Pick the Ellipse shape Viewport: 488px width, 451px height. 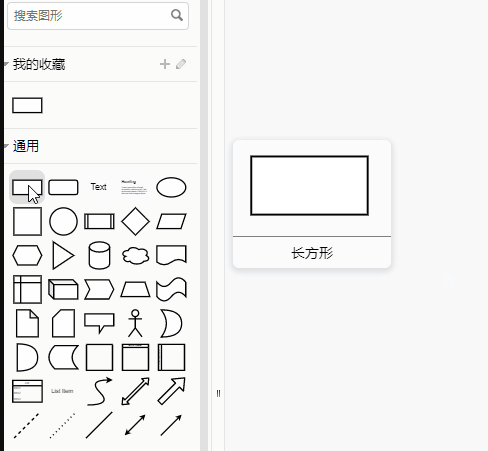coord(171,187)
